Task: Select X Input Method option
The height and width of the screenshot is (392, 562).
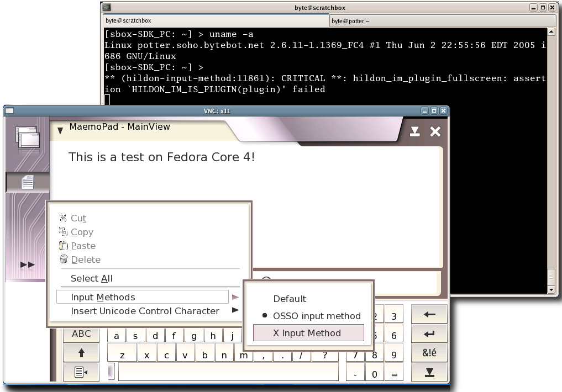Action: click(x=308, y=333)
